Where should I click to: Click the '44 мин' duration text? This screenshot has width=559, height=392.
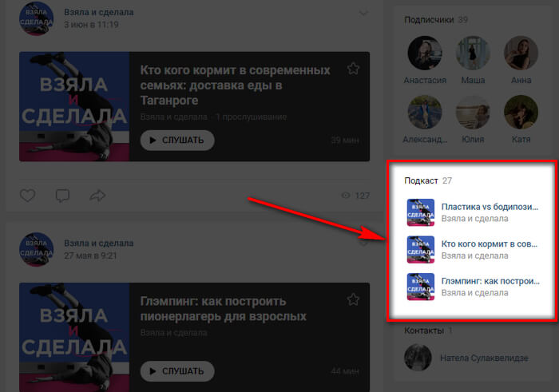[345, 371]
